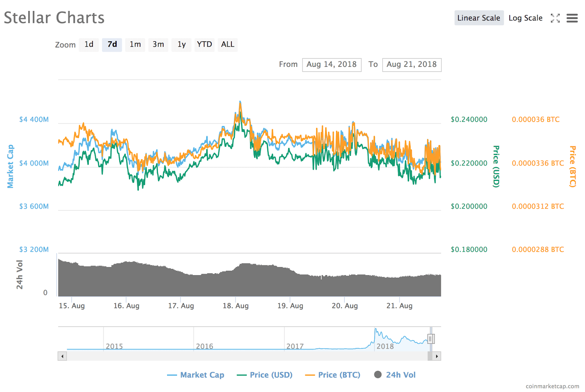Apply the 1m zoom range
Screen dimensions: 585x392
[x=135, y=45]
